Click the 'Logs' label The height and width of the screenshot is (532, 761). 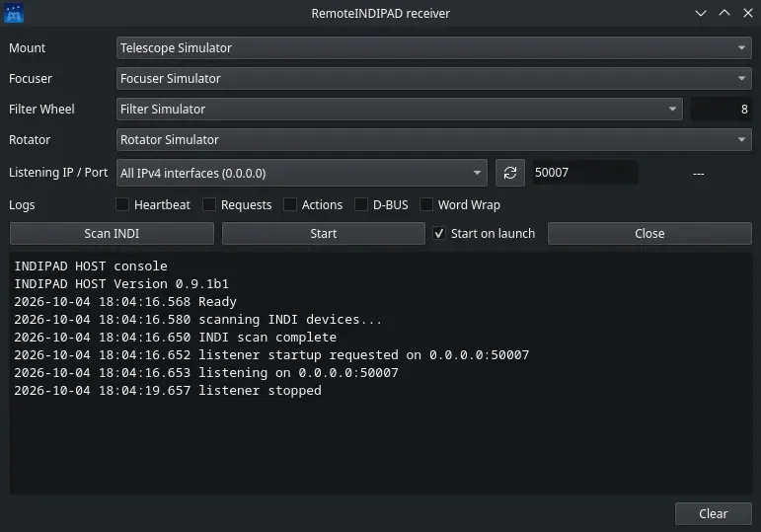tap(22, 205)
